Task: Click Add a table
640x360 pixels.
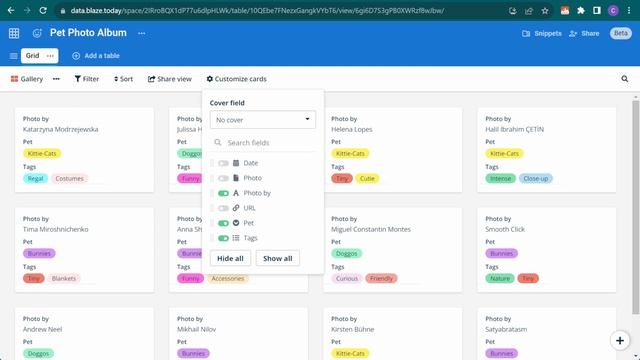Action: [96, 56]
